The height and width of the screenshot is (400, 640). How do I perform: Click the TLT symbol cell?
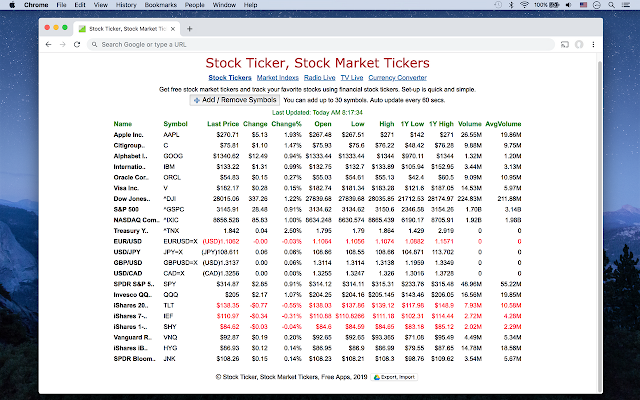click(169, 305)
